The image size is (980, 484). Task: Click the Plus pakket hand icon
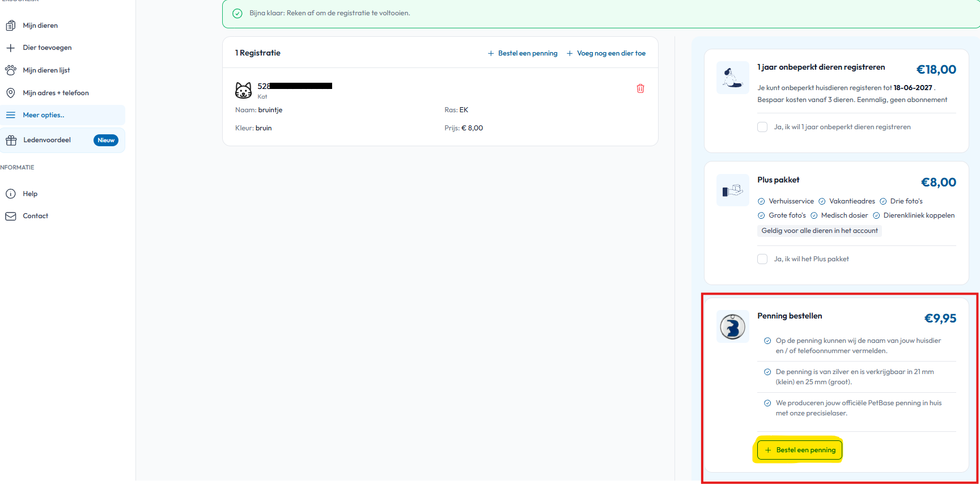coord(732,190)
